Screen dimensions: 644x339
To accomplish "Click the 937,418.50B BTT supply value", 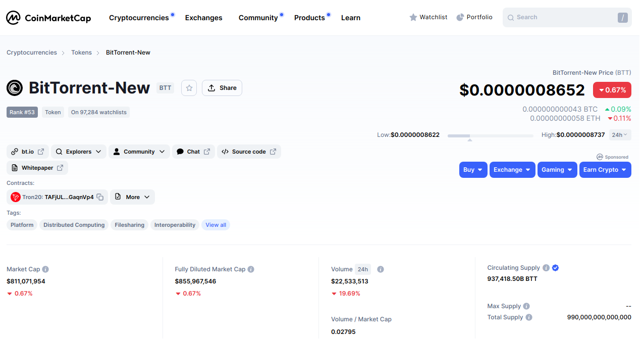I will 512,279.
